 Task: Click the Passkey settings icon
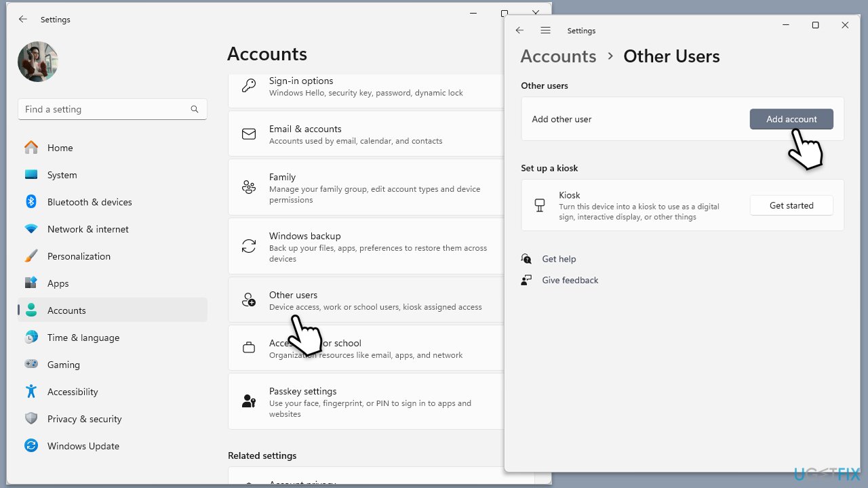pyautogui.click(x=249, y=401)
